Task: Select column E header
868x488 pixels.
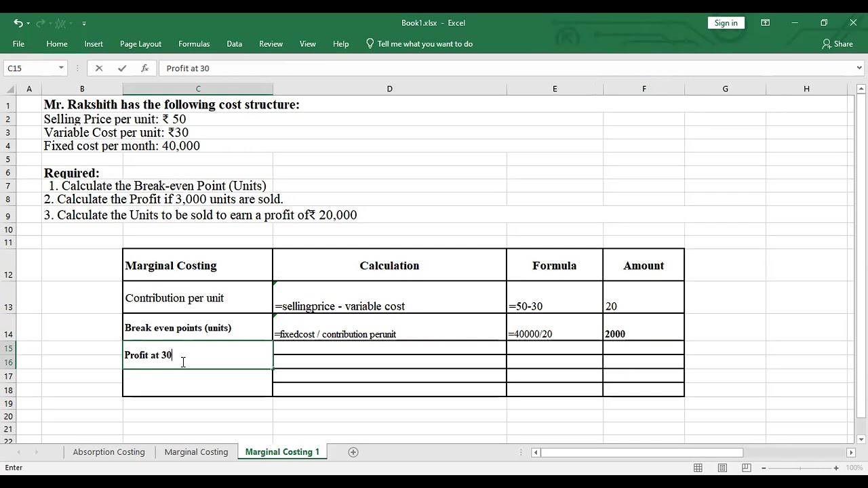Action: pyautogui.click(x=555, y=89)
